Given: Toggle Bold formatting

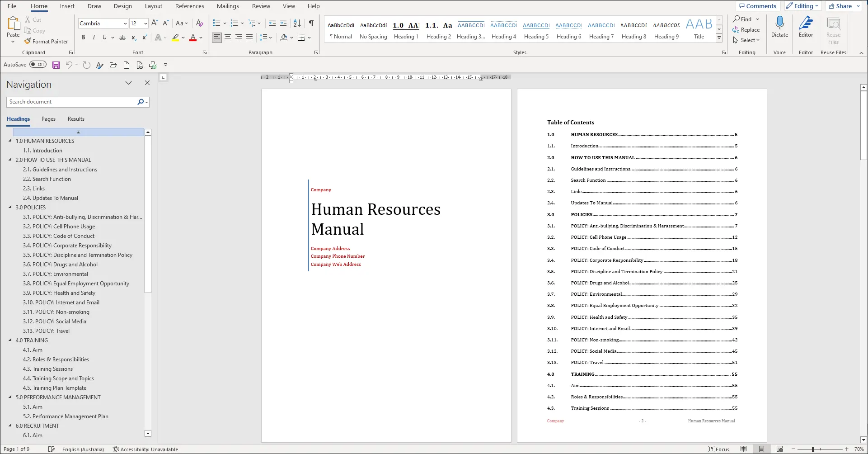Looking at the screenshot, I should pyautogui.click(x=83, y=38).
